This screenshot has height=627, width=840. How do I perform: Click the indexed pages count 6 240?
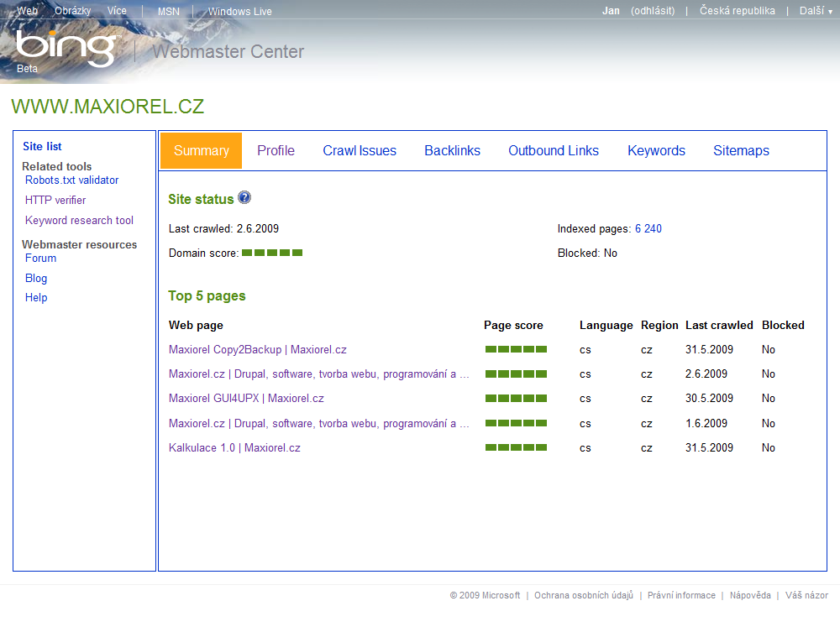pos(648,228)
